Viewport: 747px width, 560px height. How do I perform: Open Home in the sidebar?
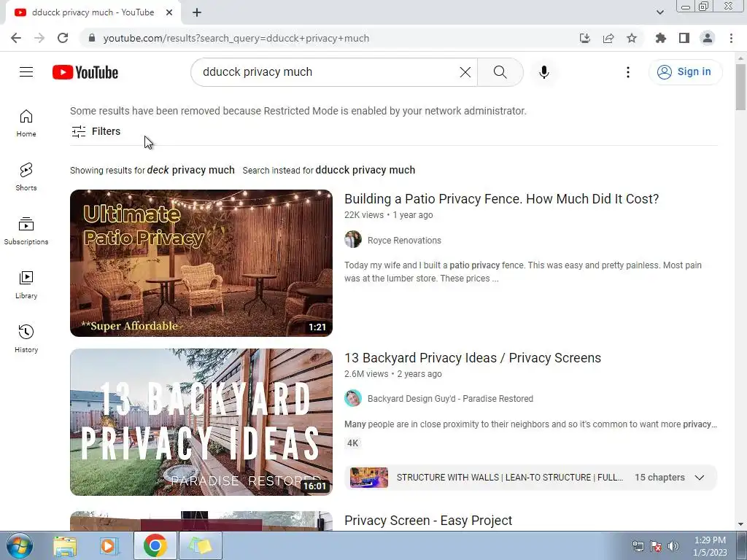click(26, 123)
